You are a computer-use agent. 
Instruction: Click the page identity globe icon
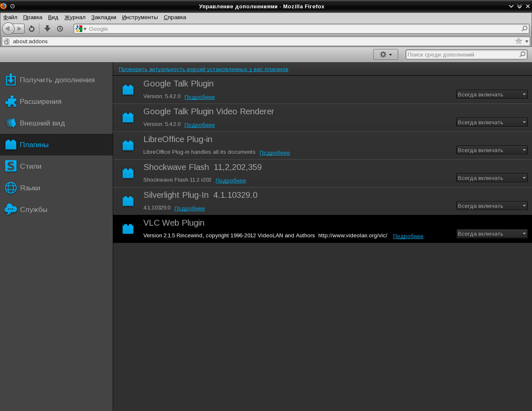pyautogui.click(x=7, y=41)
